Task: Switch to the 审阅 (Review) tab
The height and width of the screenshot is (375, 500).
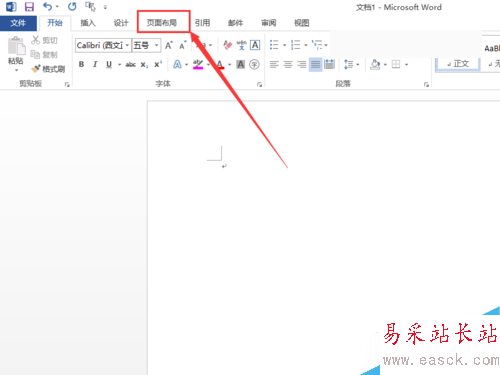Action: [x=269, y=23]
